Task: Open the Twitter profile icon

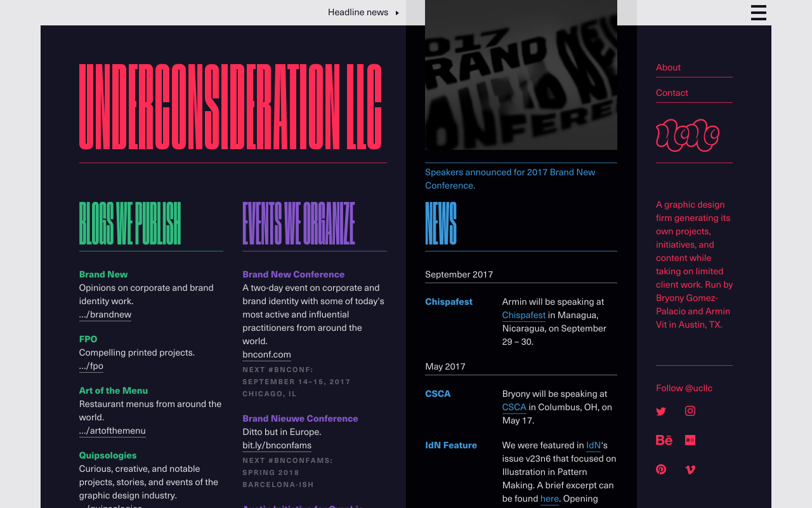Action: pos(661,411)
